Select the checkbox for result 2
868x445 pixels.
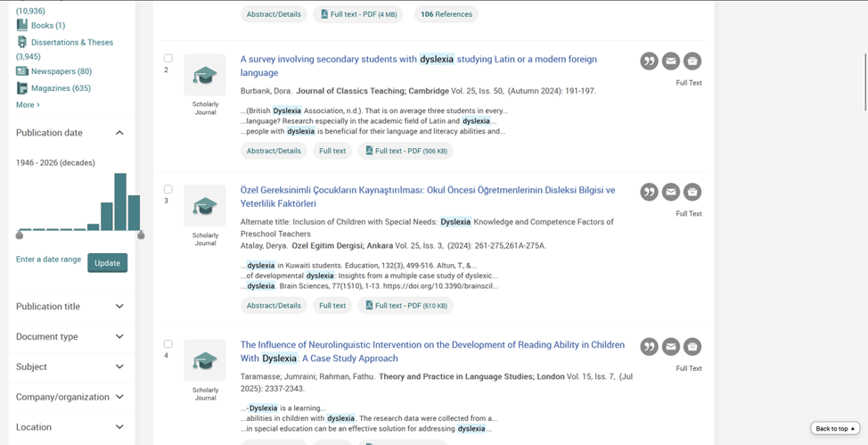click(168, 59)
